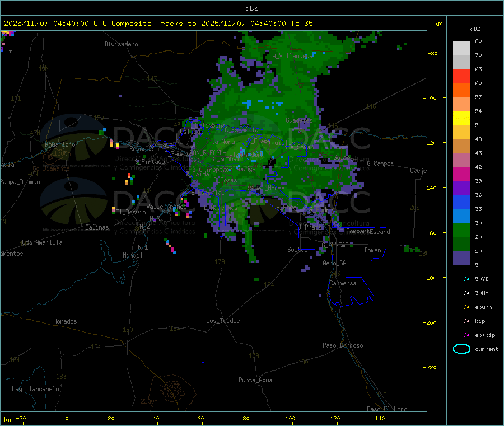Click the white 30HM arrow in legend
This screenshot has width=504, height=426.
(461, 293)
